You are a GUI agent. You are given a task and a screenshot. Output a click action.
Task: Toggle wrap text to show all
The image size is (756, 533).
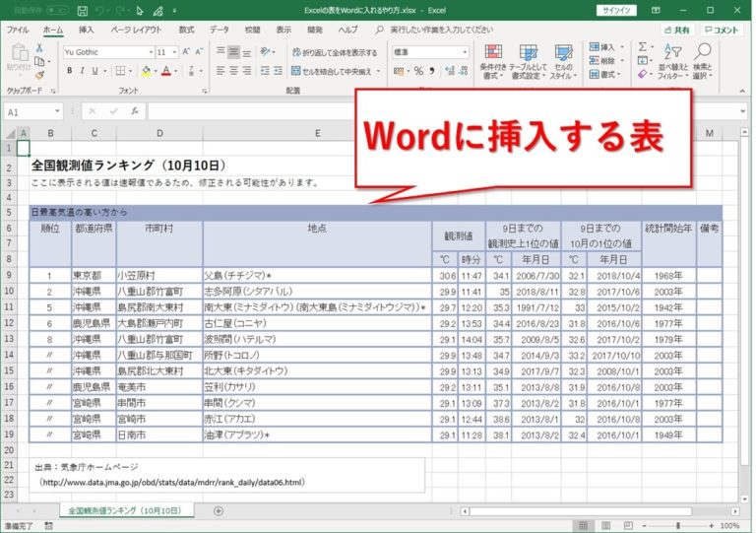[335, 52]
